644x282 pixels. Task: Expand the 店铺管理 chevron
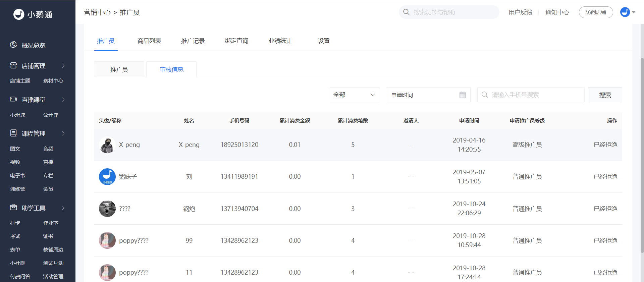(63, 66)
